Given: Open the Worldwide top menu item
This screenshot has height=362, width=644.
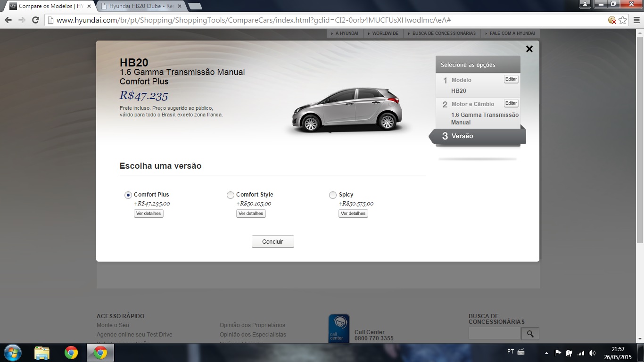Looking at the screenshot, I should pyautogui.click(x=385, y=33).
